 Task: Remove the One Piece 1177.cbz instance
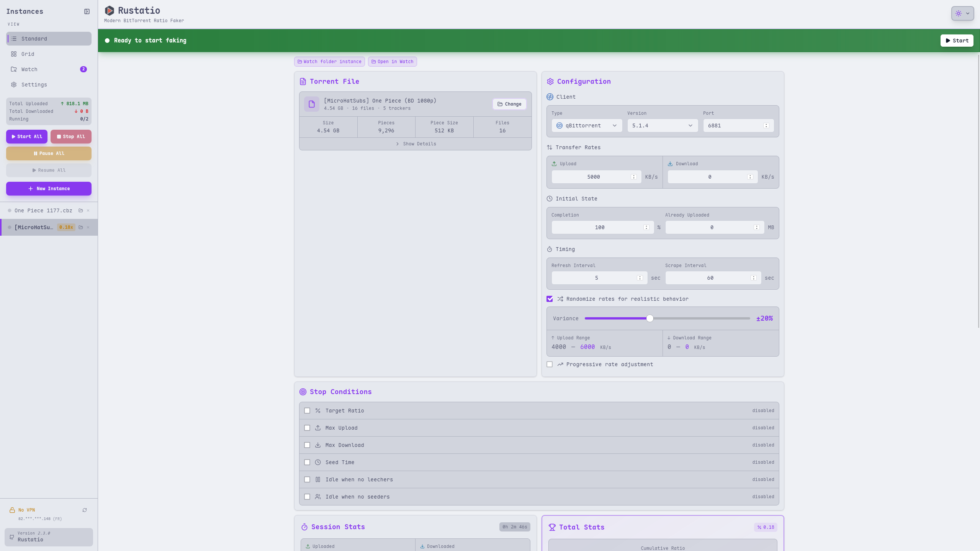pyautogui.click(x=88, y=210)
